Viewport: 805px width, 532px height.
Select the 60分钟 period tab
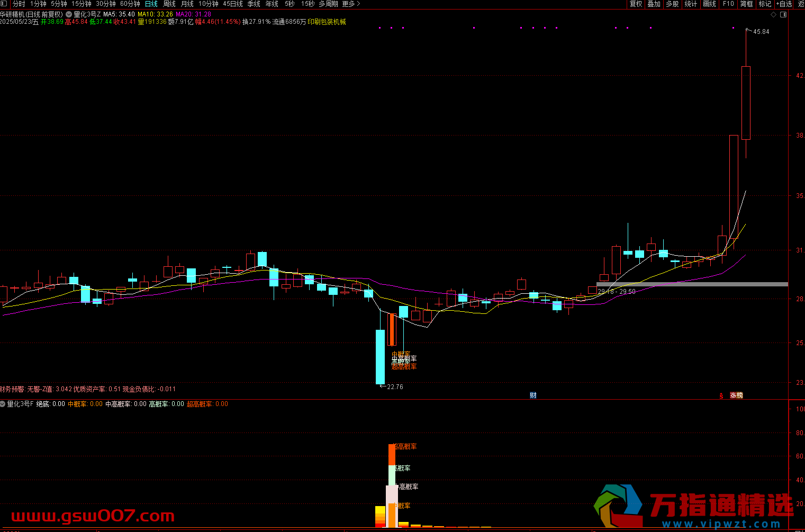pyautogui.click(x=130, y=4)
